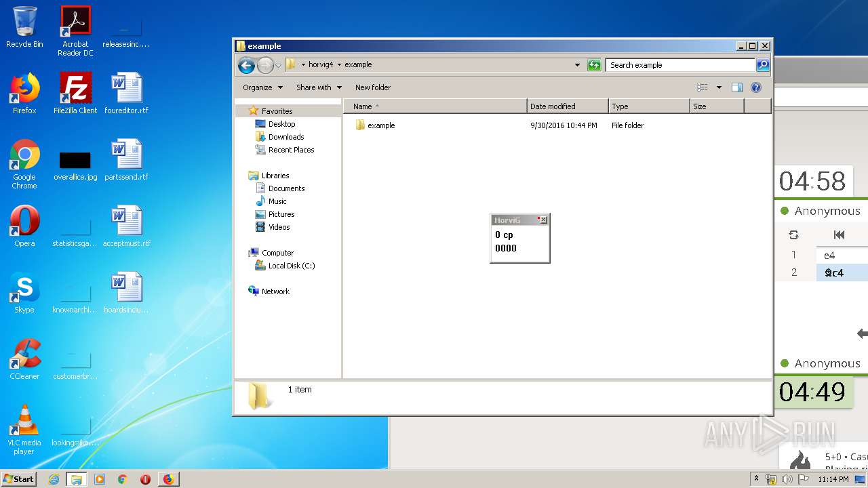The height and width of the screenshot is (488, 868).
Task: Open view options dropdown arrow
Action: [719, 87]
